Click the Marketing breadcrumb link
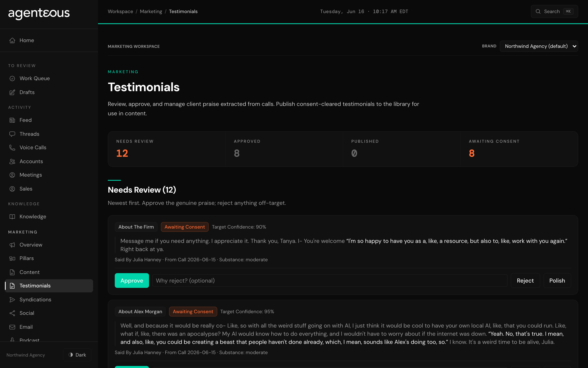This screenshot has height=368, width=588. [x=151, y=11]
